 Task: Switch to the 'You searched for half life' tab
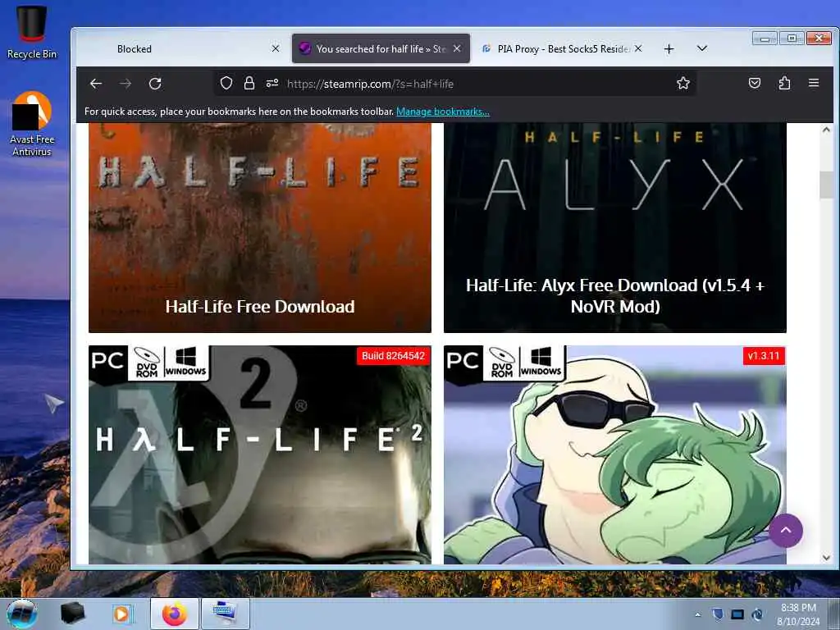point(381,48)
